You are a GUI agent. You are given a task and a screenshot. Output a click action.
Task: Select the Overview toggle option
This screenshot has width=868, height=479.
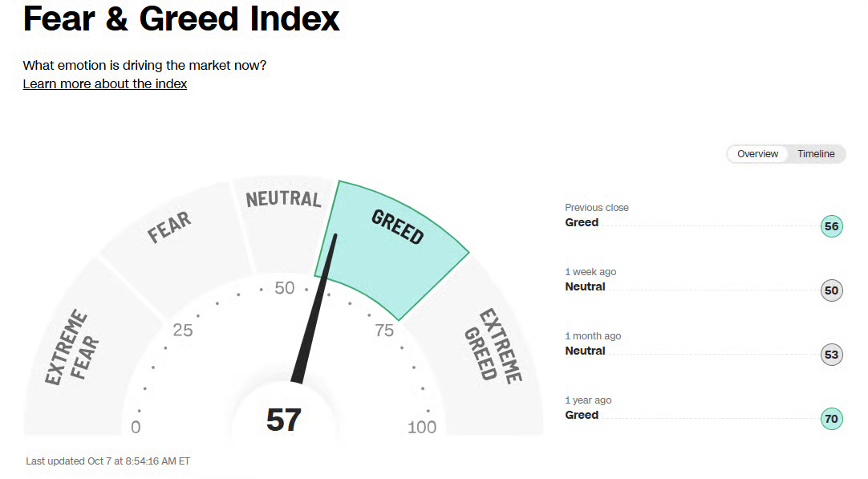coord(757,154)
